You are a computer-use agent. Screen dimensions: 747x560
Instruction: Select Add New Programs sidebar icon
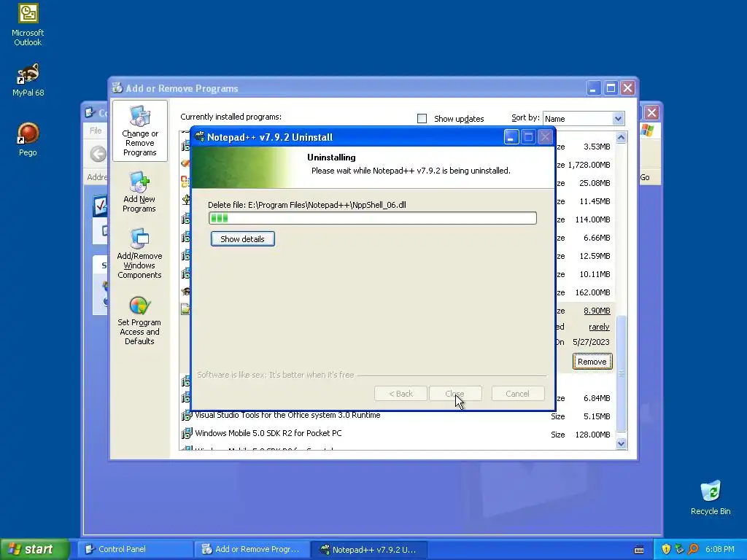139,192
